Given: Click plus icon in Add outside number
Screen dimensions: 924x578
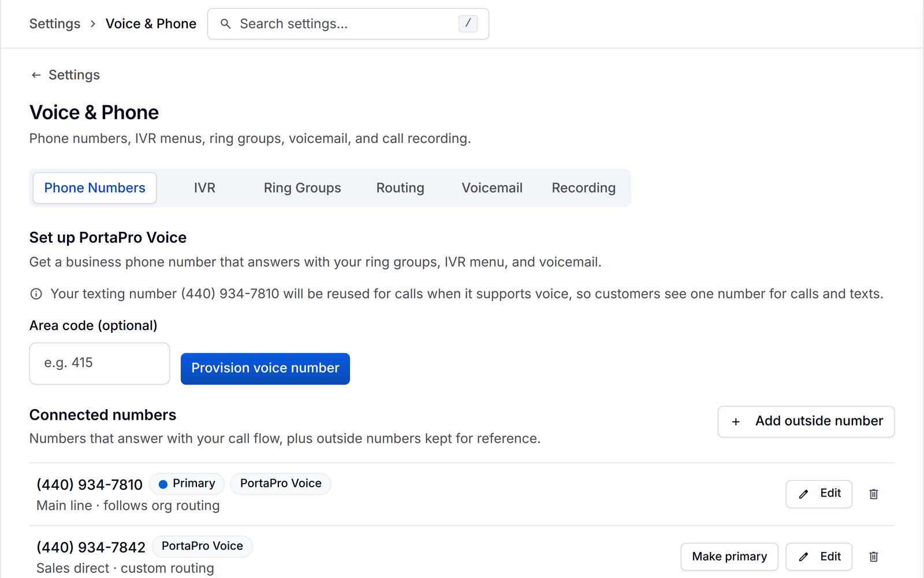Looking at the screenshot, I should point(736,422).
